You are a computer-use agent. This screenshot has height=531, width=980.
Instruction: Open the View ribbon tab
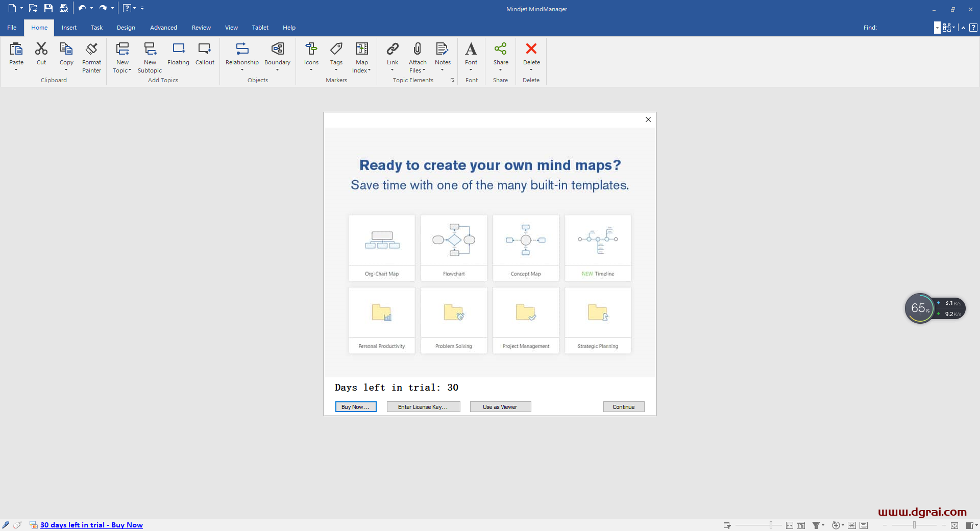pyautogui.click(x=231, y=28)
